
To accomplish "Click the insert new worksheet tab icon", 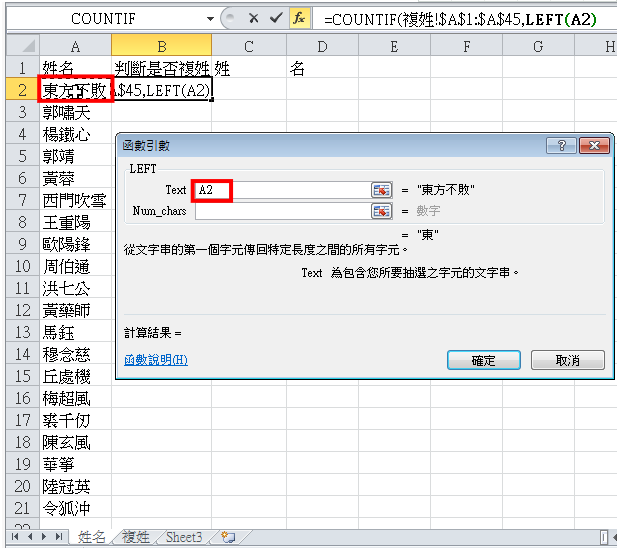I will pyautogui.click(x=228, y=537).
